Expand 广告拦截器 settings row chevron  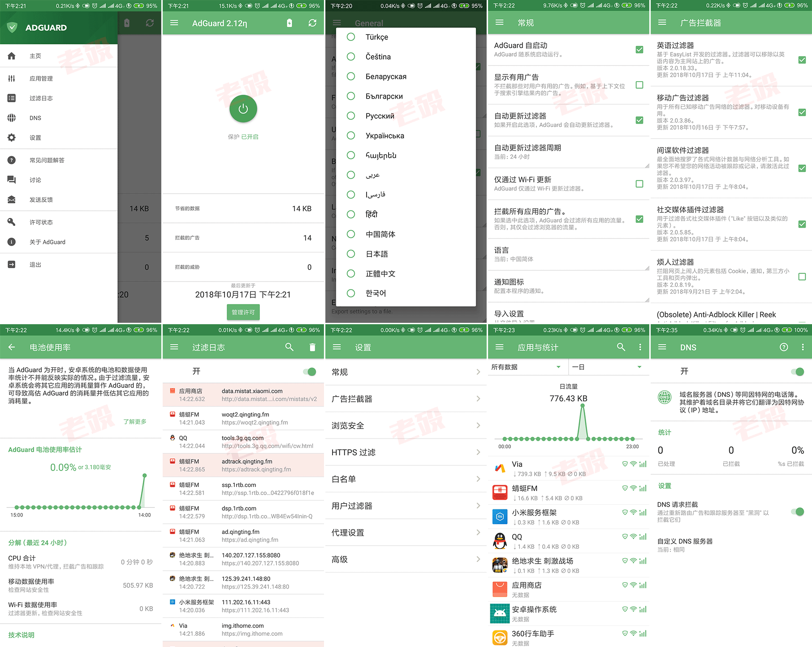pos(479,399)
